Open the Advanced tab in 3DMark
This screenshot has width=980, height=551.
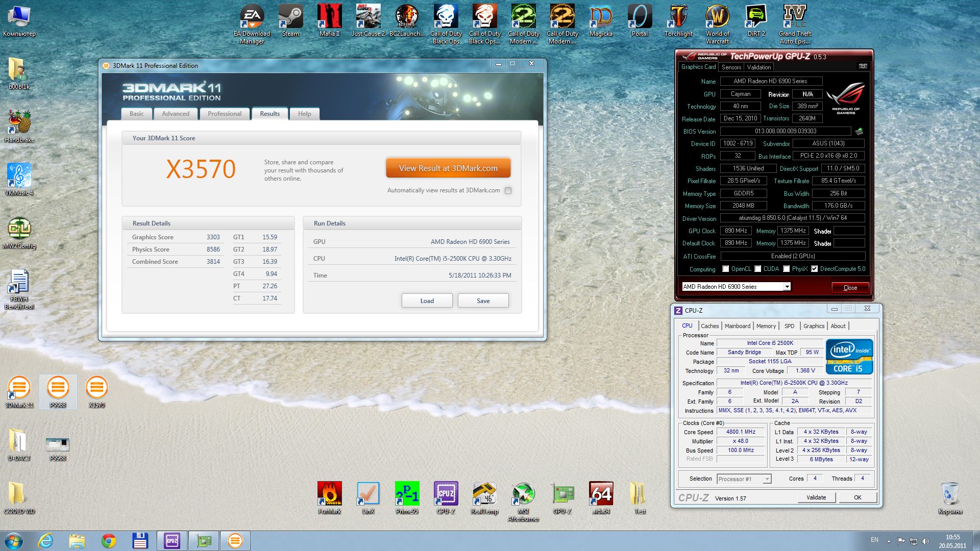click(x=176, y=114)
